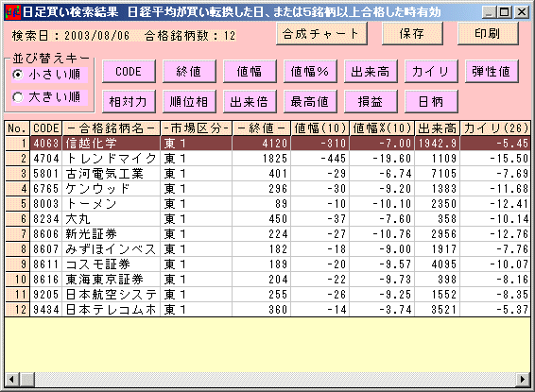Select the 日本航空システ stock name
This screenshot has height=392, width=535.
(112, 294)
